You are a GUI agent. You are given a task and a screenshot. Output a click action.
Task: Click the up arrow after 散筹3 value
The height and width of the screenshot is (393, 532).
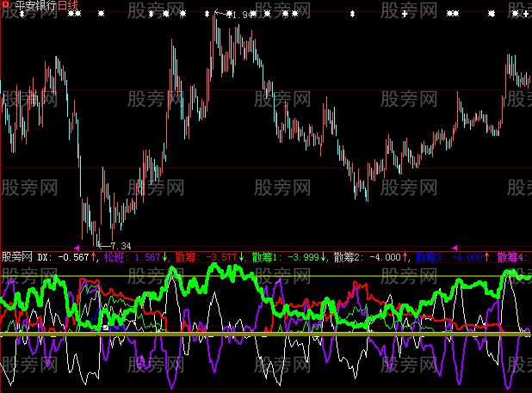[487, 256]
